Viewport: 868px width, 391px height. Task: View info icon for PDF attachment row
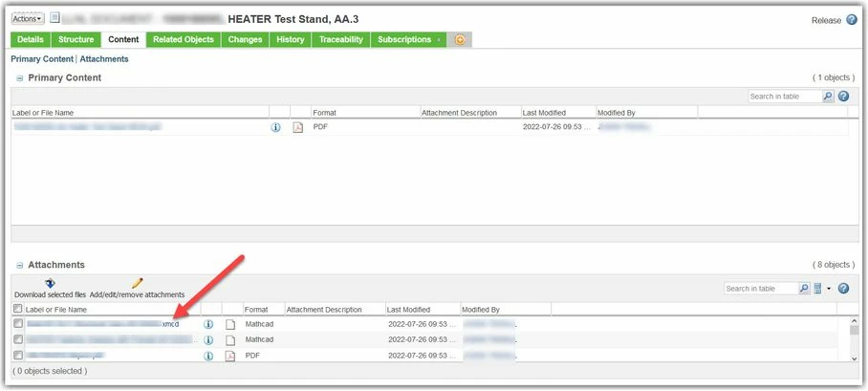point(208,357)
